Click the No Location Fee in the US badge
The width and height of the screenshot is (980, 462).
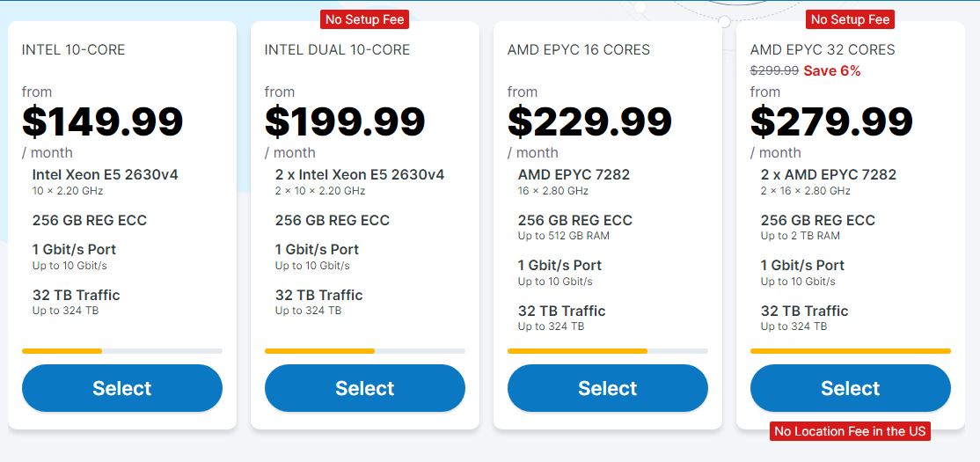[850, 430]
